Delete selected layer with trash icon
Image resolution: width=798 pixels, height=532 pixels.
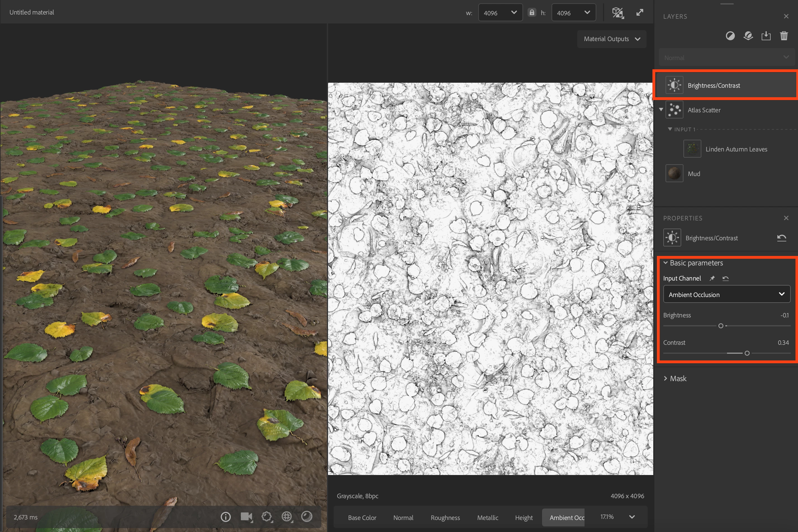pyautogui.click(x=784, y=36)
